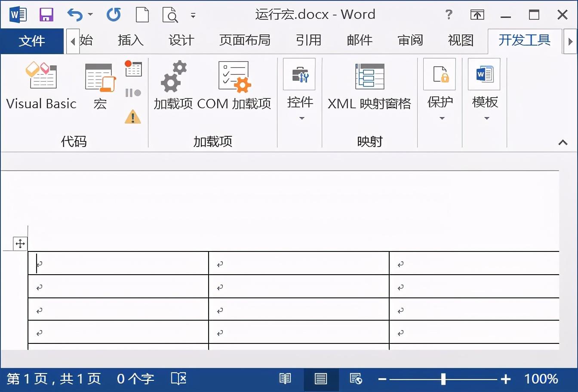Click page count 第1页,共1页
Image resolution: width=578 pixels, height=392 pixels.
pos(54,379)
